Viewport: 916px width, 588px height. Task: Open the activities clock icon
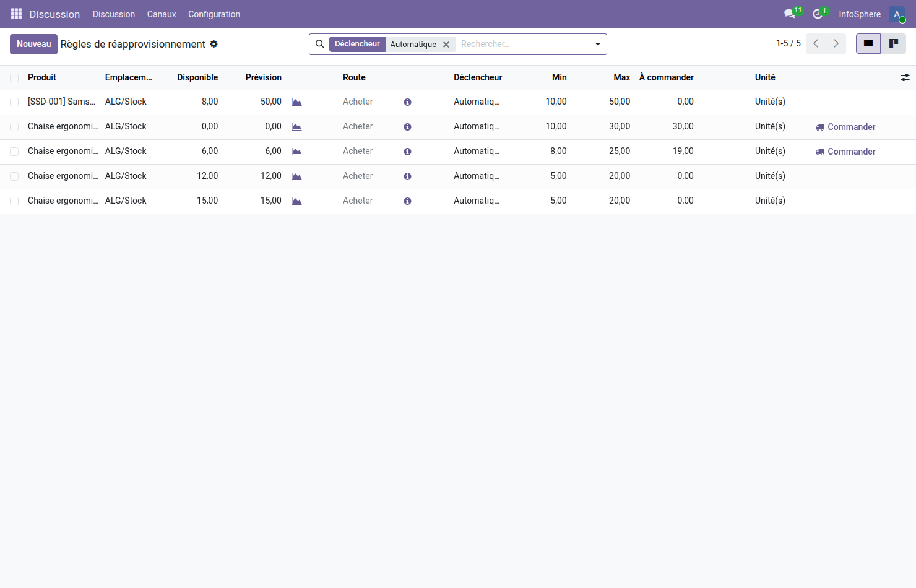[817, 14]
